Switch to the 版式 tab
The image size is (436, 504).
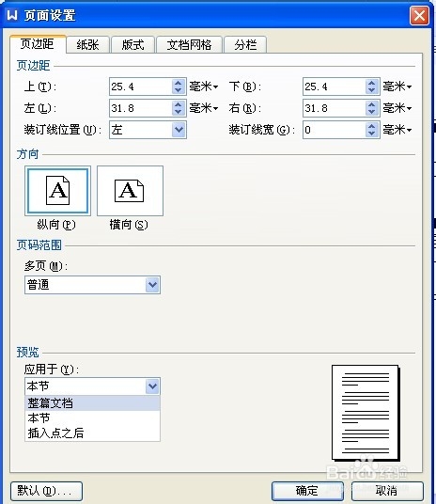pos(133,45)
